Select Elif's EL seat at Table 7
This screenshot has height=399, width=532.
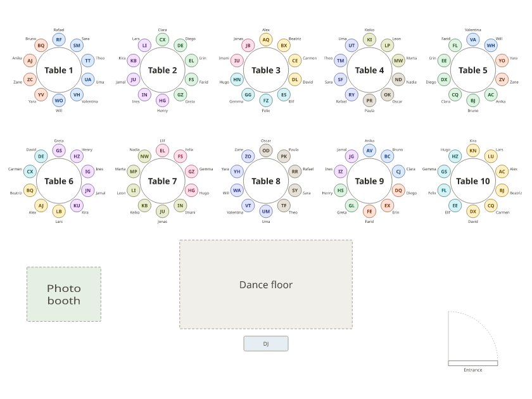[162, 151]
